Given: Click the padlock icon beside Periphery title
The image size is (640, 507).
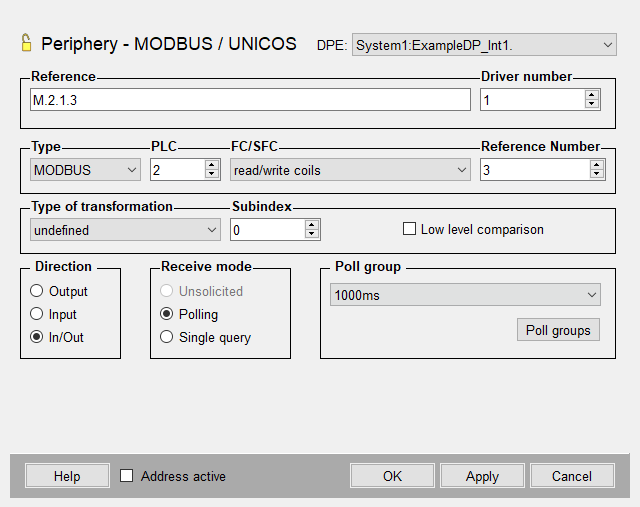Looking at the screenshot, I should [27, 43].
